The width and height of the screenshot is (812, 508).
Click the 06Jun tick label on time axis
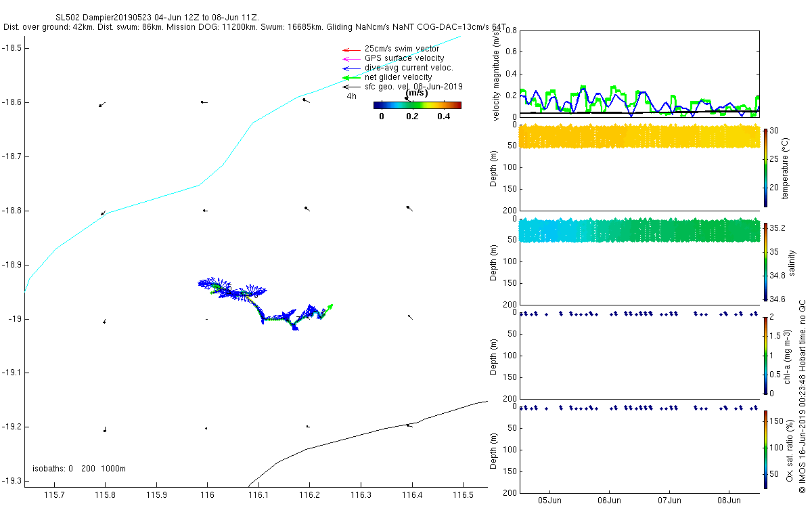(610, 501)
